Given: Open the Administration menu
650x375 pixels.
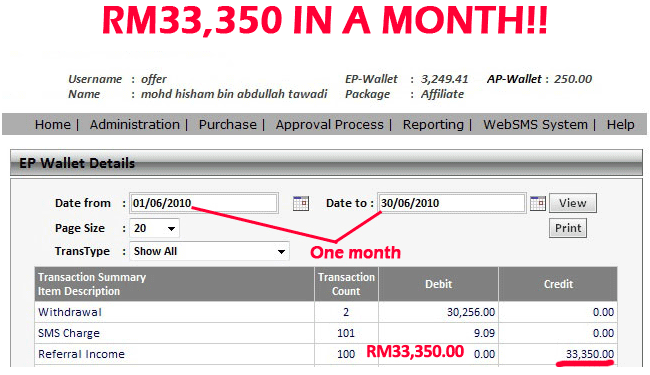Looking at the screenshot, I should (x=135, y=124).
